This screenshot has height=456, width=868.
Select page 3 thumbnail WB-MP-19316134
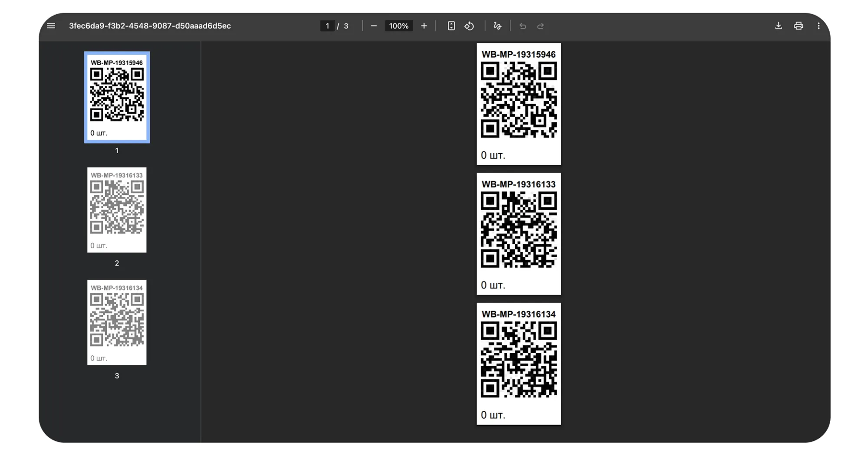click(117, 322)
